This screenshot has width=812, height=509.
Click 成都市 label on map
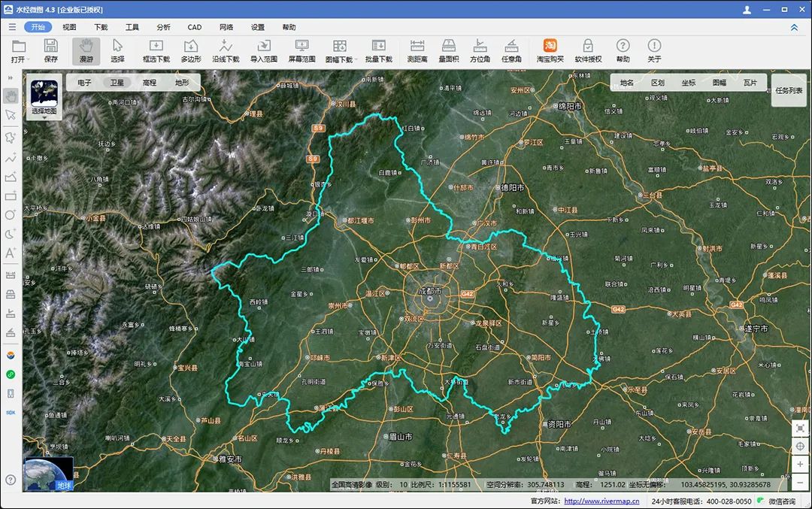(430, 292)
